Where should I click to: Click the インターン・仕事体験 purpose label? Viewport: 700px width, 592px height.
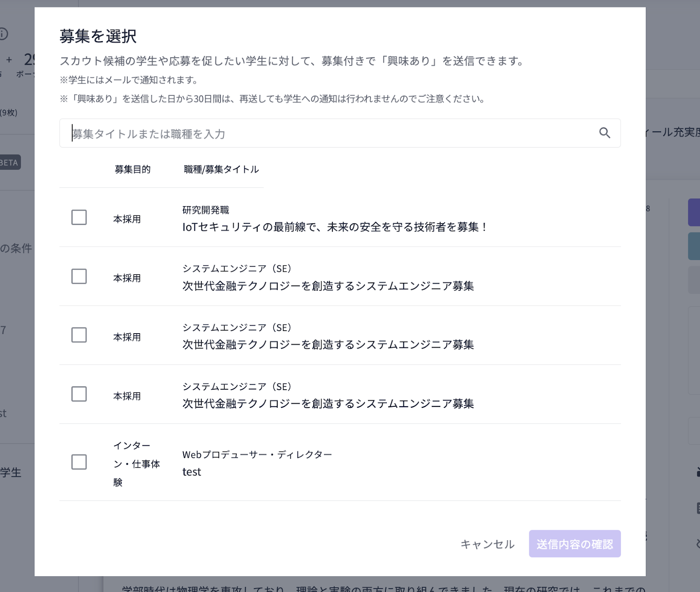coord(136,464)
